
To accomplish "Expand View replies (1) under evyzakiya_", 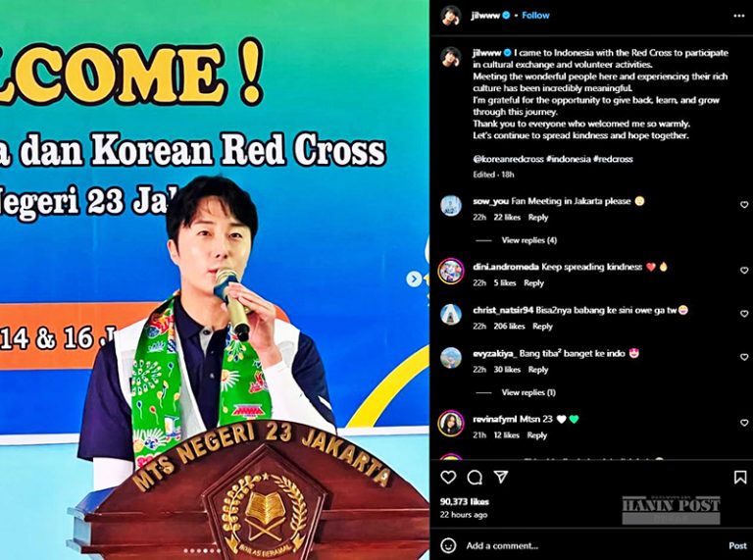I will [528, 392].
